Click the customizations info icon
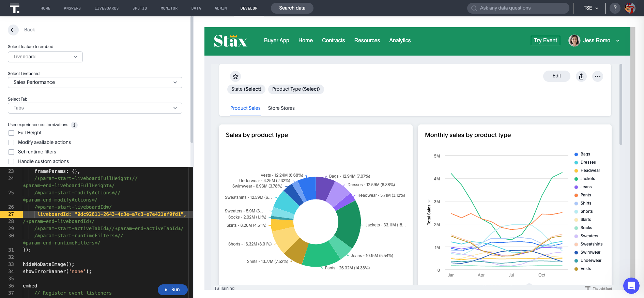This screenshot has height=298, width=644. point(74,125)
